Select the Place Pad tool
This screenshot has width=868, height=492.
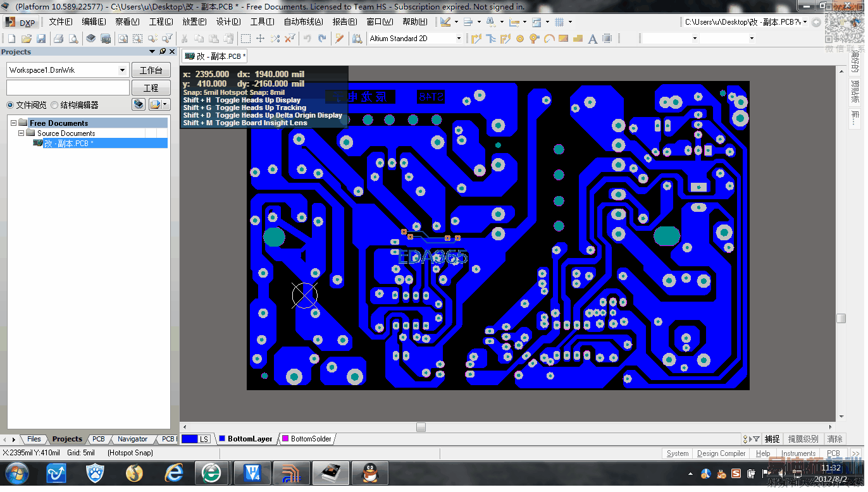[520, 39]
